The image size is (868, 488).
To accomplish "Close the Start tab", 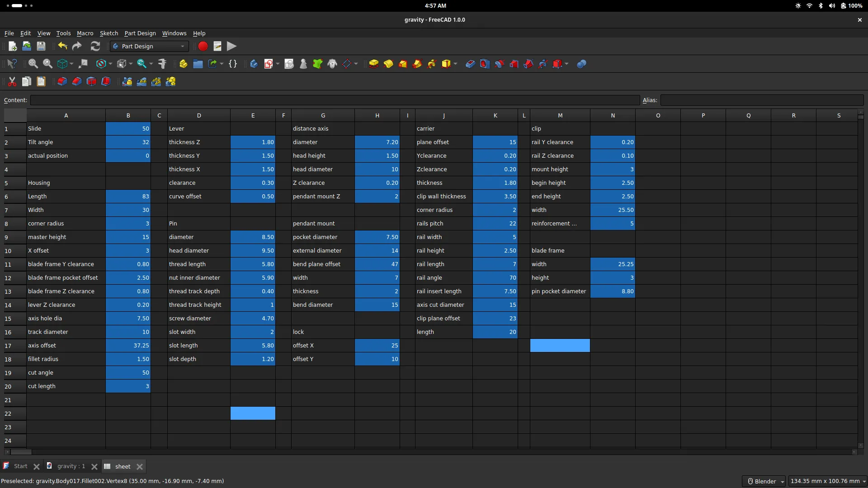I will tap(37, 467).
